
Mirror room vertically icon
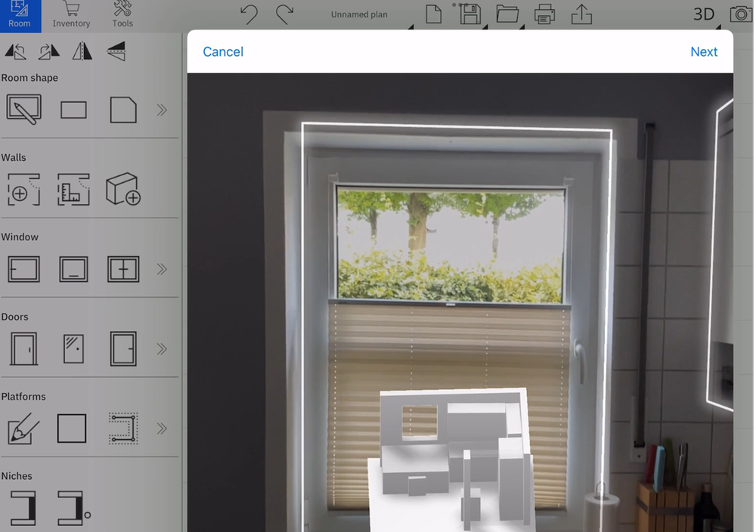(116, 51)
